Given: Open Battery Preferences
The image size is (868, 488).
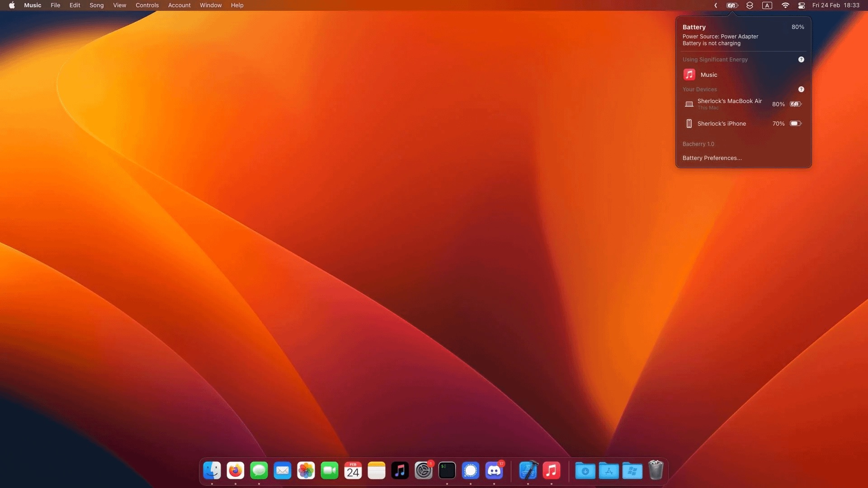Looking at the screenshot, I should (712, 158).
